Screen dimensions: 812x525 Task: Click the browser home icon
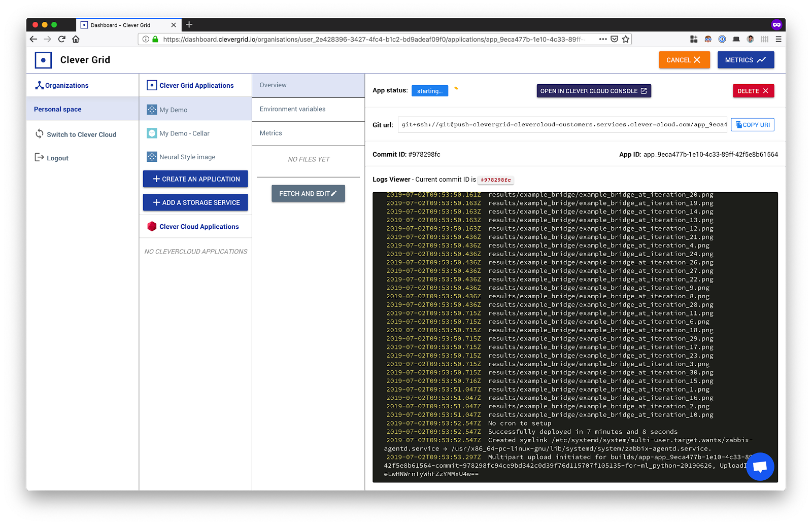coord(76,39)
